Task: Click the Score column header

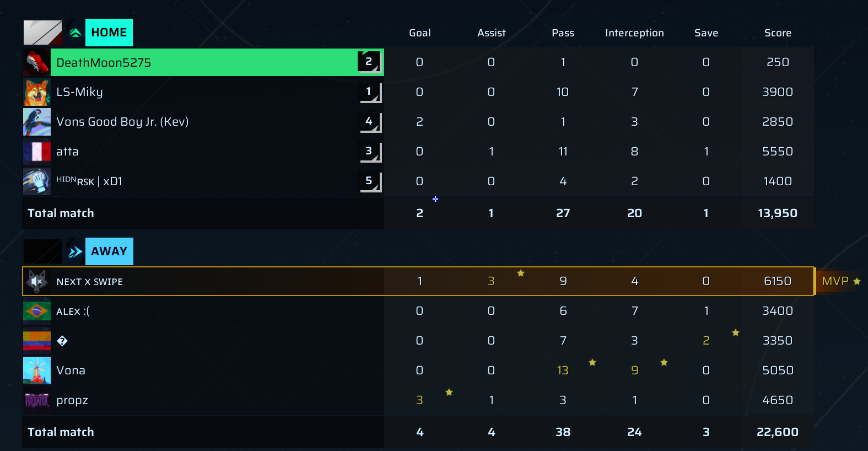Action: point(778,33)
